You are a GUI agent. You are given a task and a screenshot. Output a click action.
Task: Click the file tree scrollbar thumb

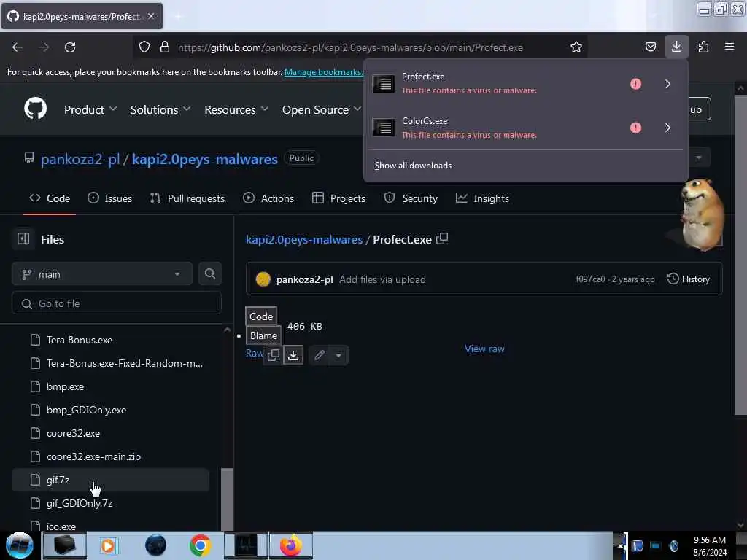click(228, 499)
